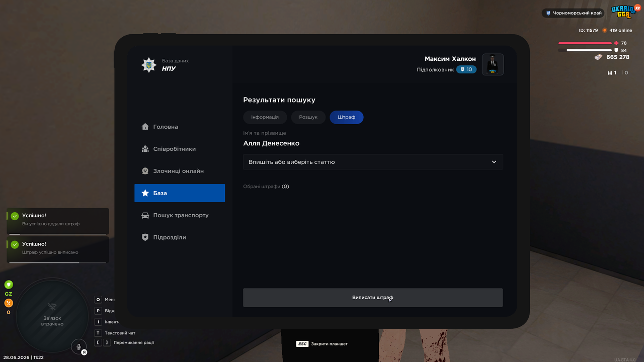Open Пошук транспорту
Image resolution: width=644 pixels, height=362 pixels.
click(x=180, y=215)
